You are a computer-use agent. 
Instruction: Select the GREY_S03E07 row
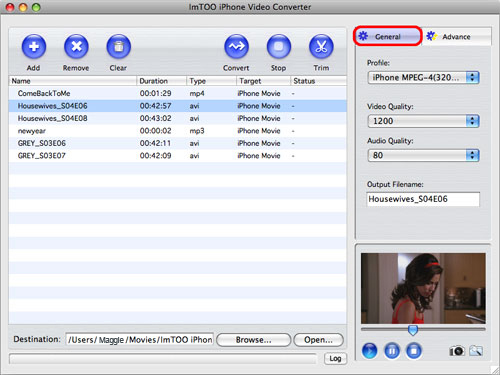[178, 156]
